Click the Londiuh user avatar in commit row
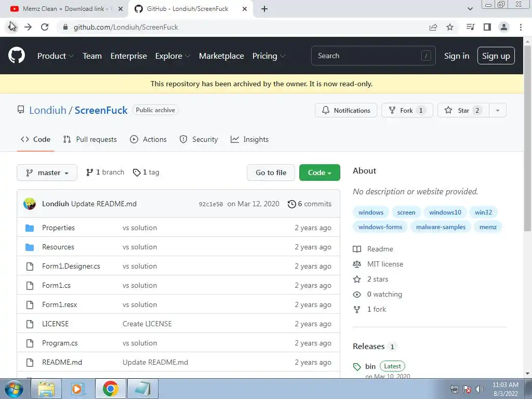The height and width of the screenshot is (399, 532). [x=30, y=204]
